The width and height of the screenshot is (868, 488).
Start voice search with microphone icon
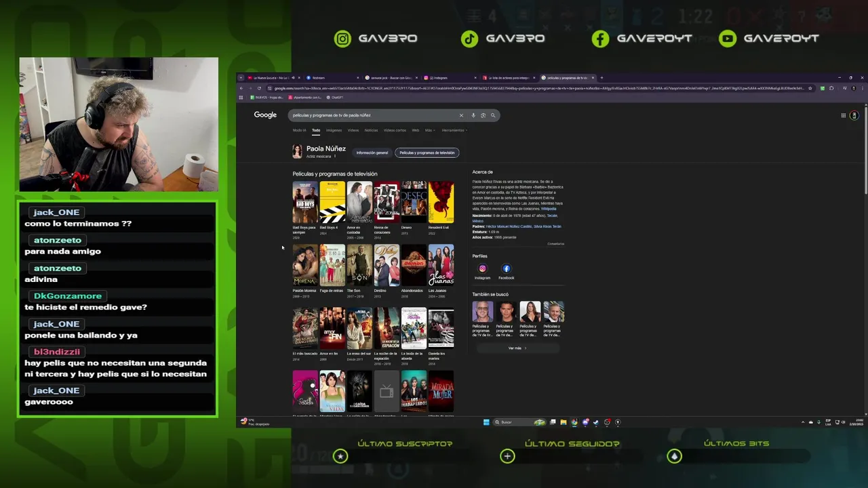473,115
